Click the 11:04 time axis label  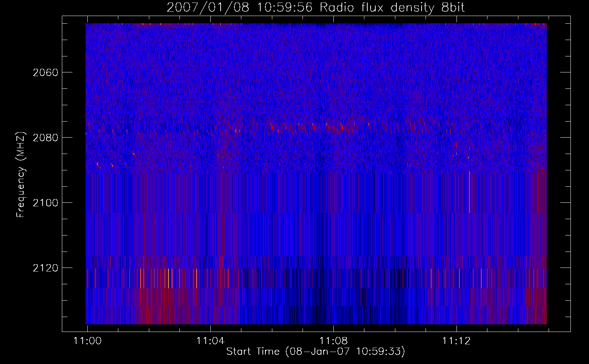click(x=210, y=341)
